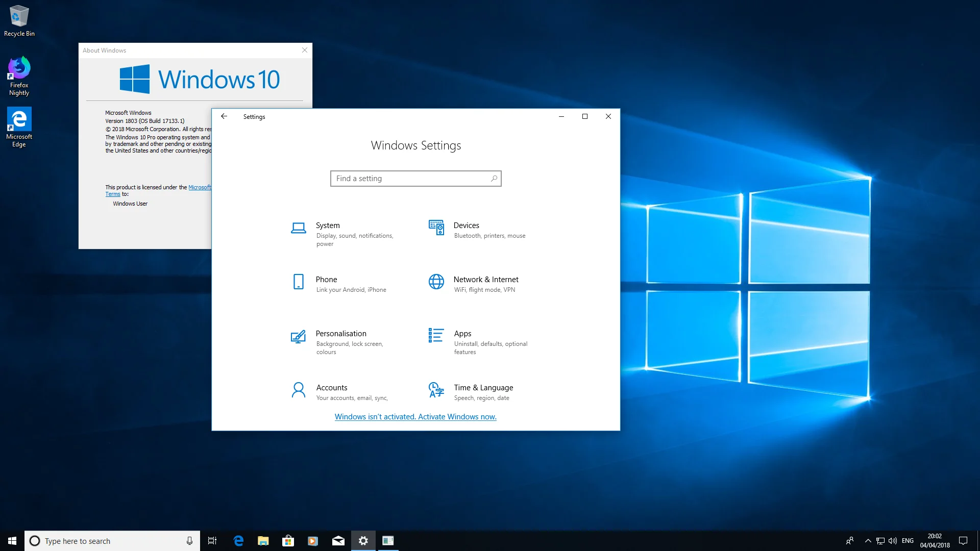The height and width of the screenshot is (551, 980).
Task: Open the Recycle Bin desktop icon
Action: click(x=19, y=21)
